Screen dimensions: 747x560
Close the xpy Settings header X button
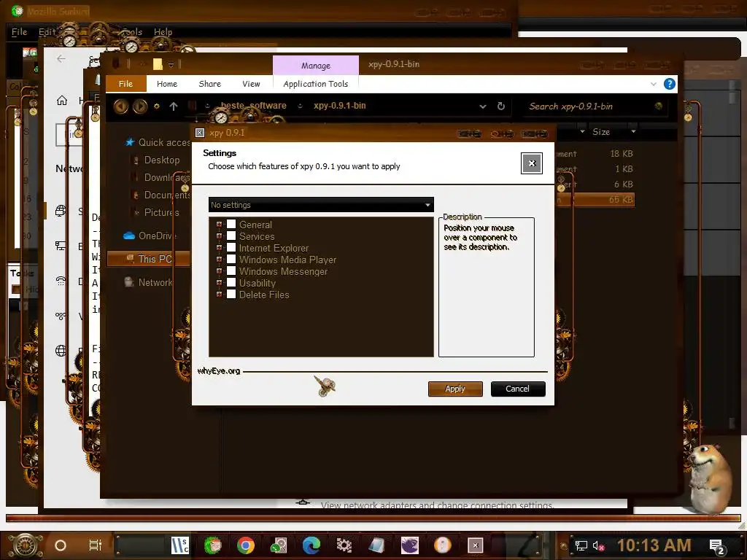tap(532, 163)
